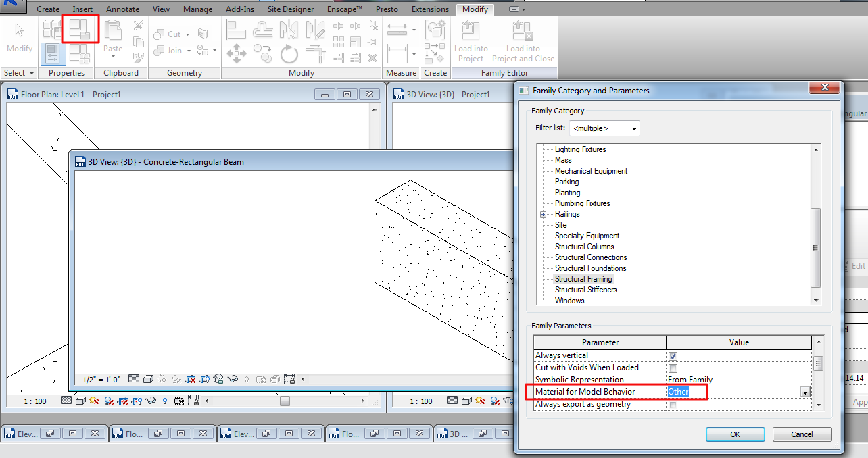The image size is (868, 458).
Task: Open the Manage ribbon tab
Action: tap(197, 9)
